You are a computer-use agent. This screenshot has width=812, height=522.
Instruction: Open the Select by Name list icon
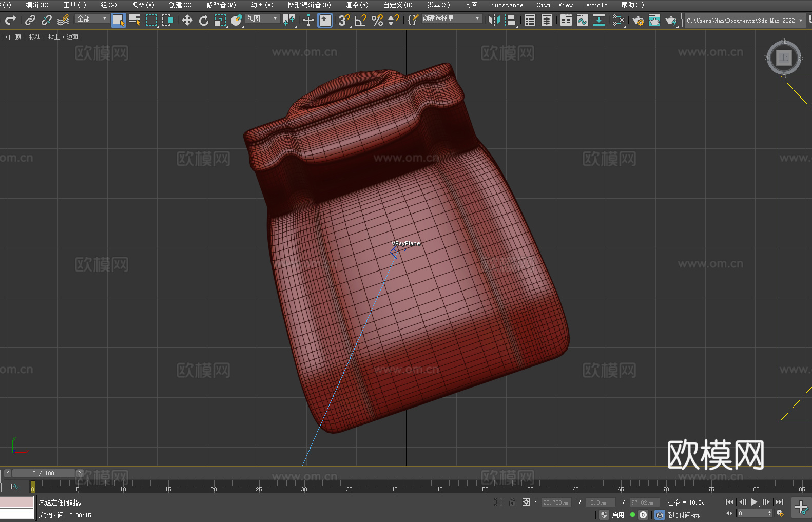[x=135, y=20]
